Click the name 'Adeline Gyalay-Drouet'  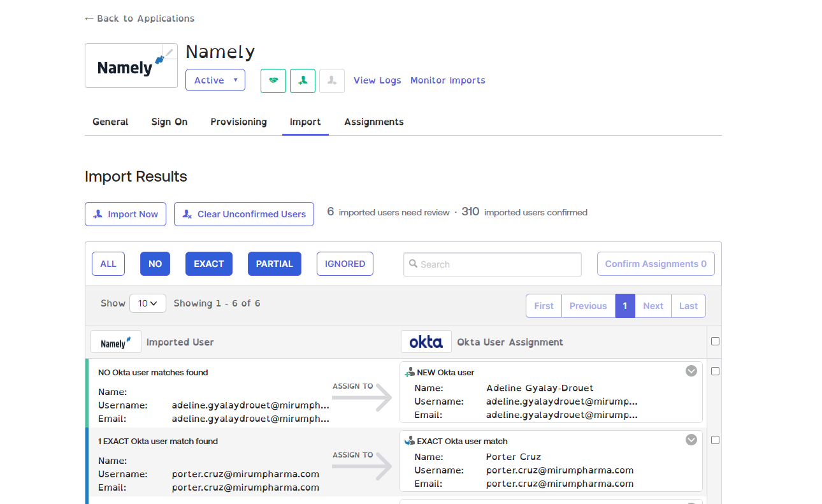[540, 388]
